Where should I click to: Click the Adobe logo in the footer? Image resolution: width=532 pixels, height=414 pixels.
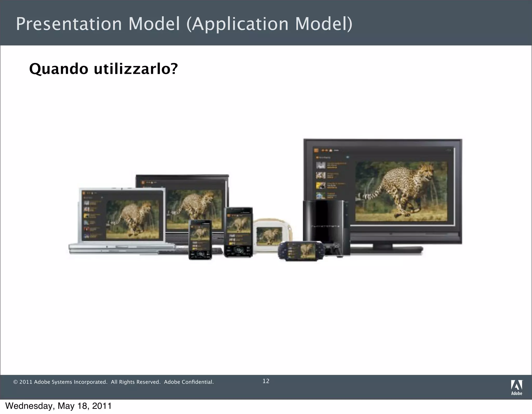click(516, 387)
